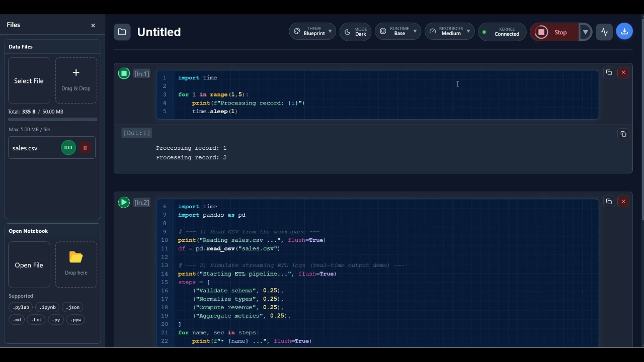Delete cell In:2 with red X
Image resolution: width=644 pixels, height=362 pixels.
pyautogui.click(x=623, y=201)
